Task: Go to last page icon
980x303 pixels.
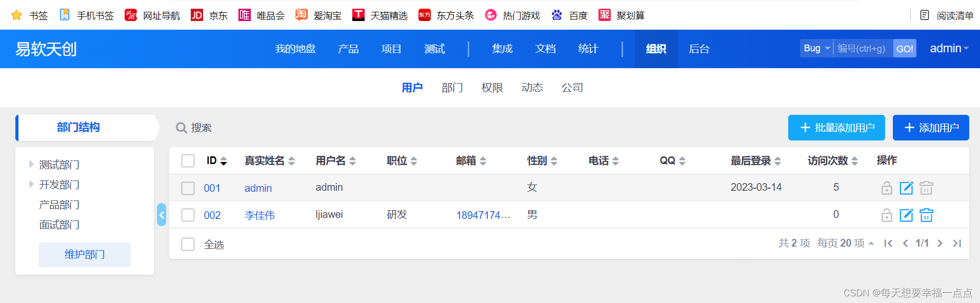Action: pyautogui.click(x=957, y=244)
